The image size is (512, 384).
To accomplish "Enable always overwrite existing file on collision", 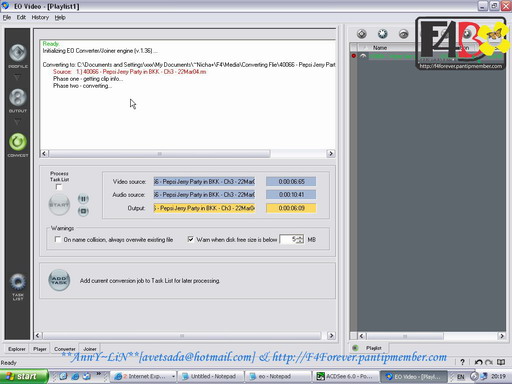I will pyautogui.click(x=58, y=239).
